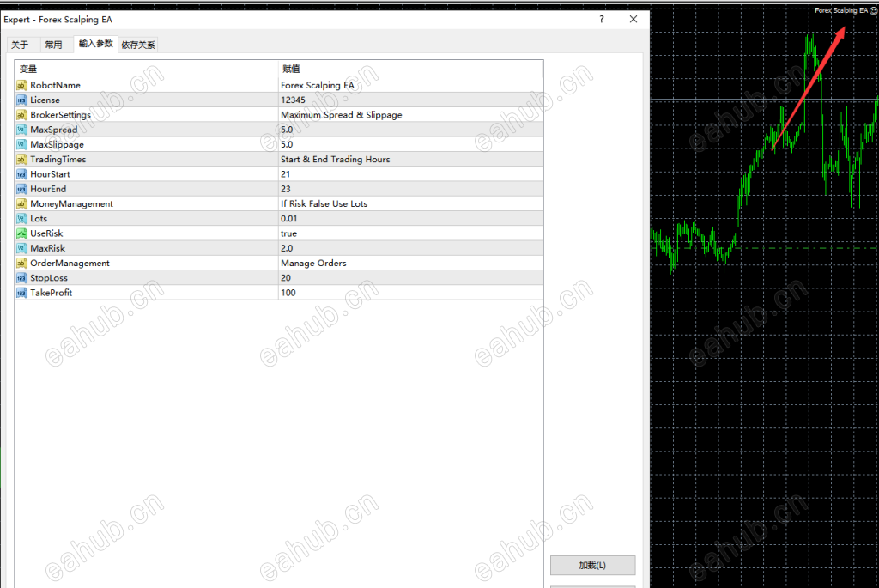Click the HourEnd integer variable icon
This screenshot has height=588, width=879.
[21, 189]
